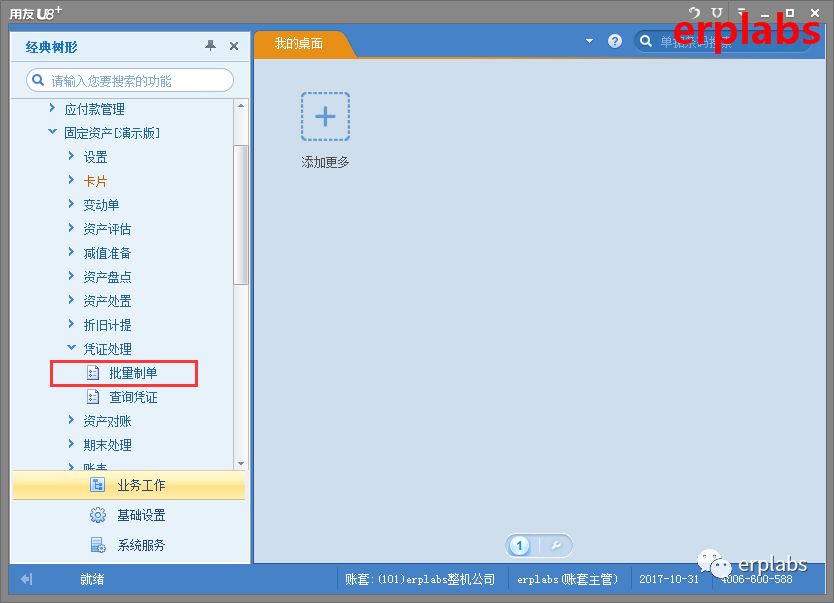834x603 pixels.
Task: Click the dashed plus add tile
Action: (x=326, y=116)
